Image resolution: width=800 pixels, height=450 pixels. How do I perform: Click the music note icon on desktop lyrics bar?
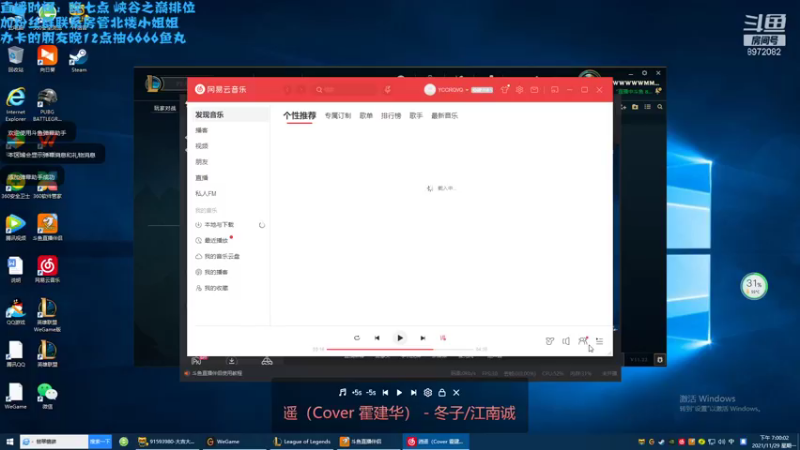tap(342, 392)
